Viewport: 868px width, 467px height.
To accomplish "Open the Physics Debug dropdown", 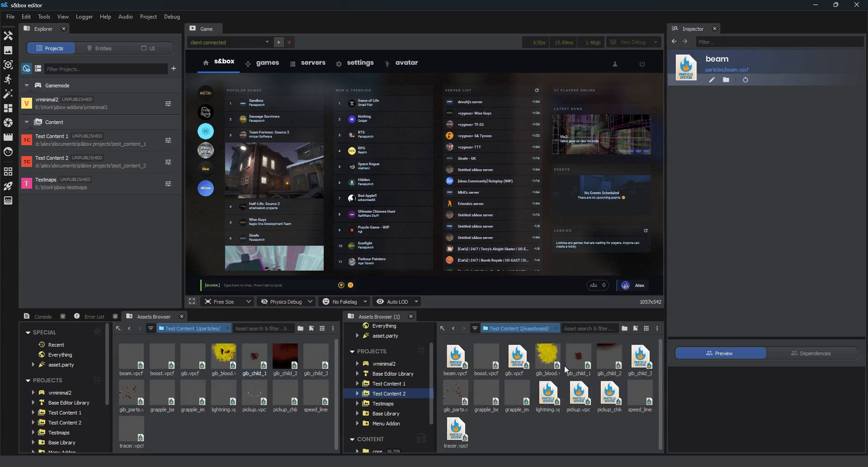I will coord(287,302).
